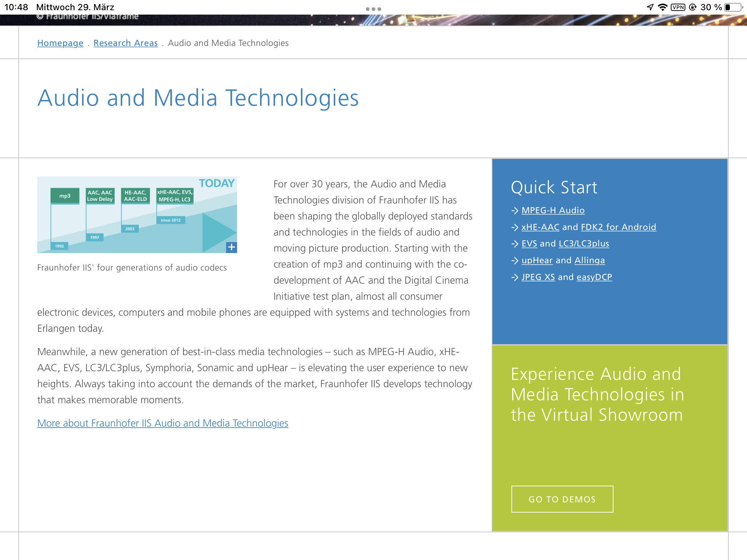Click the 'Audio and Media Technologies' page heading
The width and height of the screenshot is (747, 560).
pyautogui.click(x=198, y=98)
